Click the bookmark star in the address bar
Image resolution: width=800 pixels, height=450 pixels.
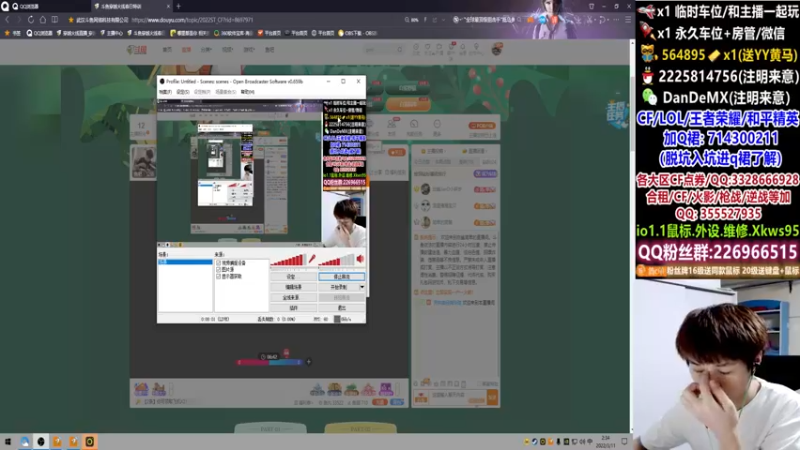tap(71, 20)
